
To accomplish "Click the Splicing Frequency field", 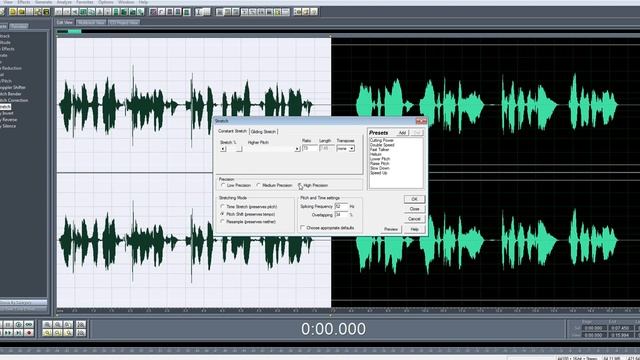I will (x=341, y=207).
